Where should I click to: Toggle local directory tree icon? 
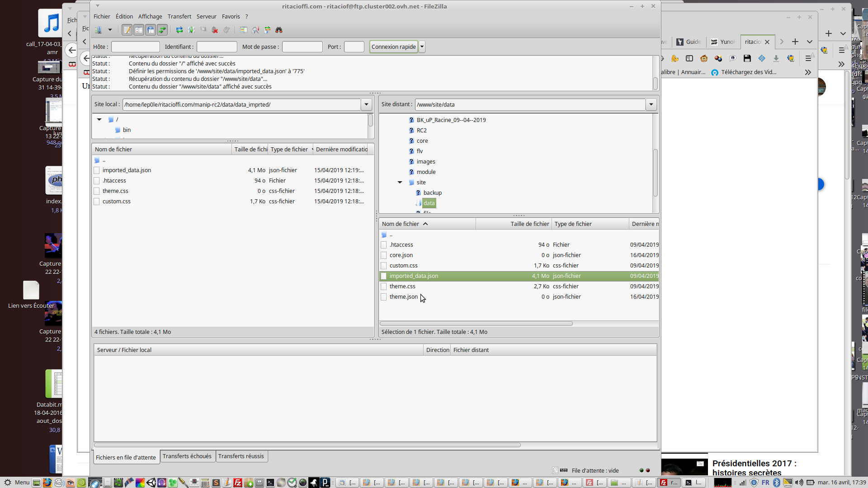point(139,30)
